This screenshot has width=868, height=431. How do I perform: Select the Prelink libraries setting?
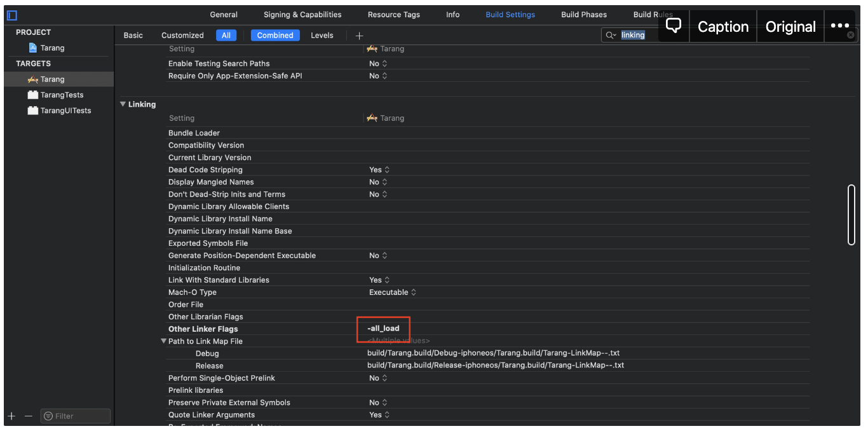[196, 390]
